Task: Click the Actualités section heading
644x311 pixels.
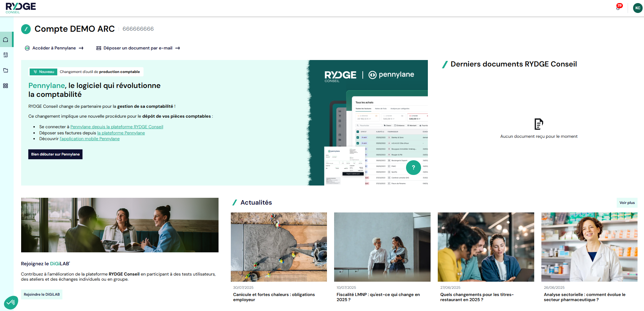Action: click(256, 203)
